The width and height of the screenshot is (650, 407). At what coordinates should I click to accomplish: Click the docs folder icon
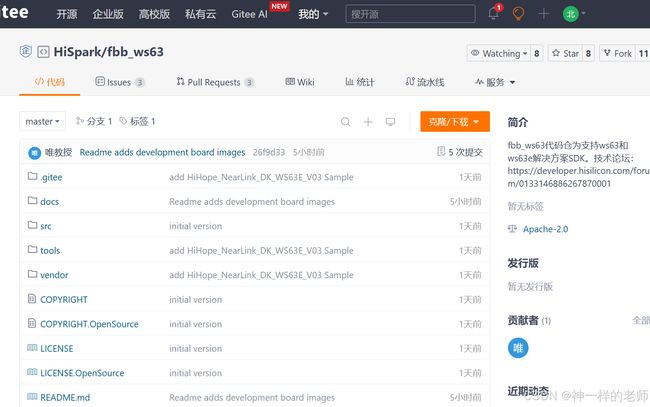(x=32, y=201)
